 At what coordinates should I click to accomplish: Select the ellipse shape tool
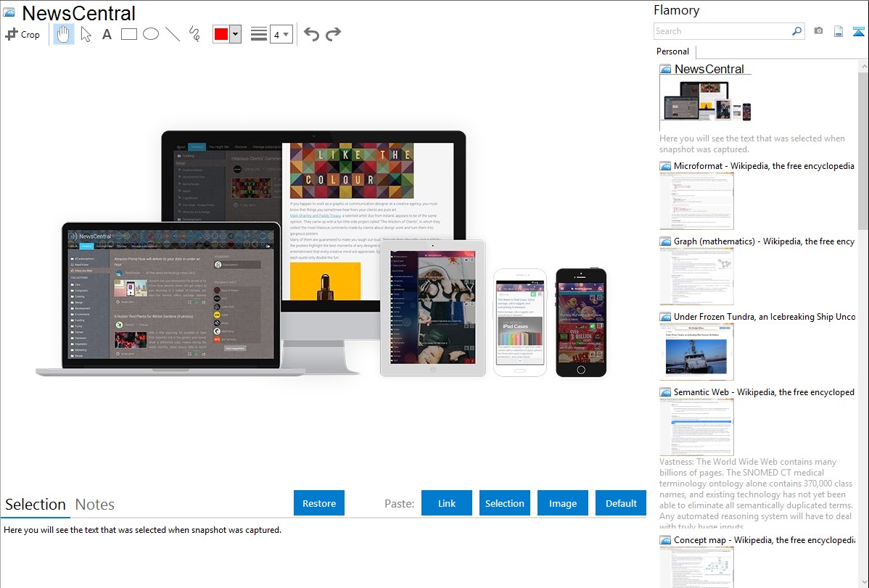click(151, 34)
